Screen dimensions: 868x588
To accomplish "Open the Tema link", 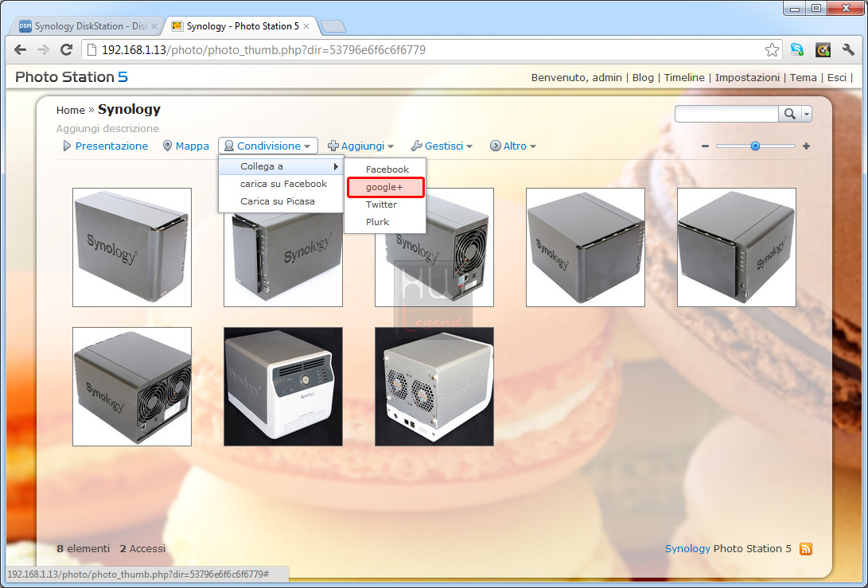I will 804,77.
